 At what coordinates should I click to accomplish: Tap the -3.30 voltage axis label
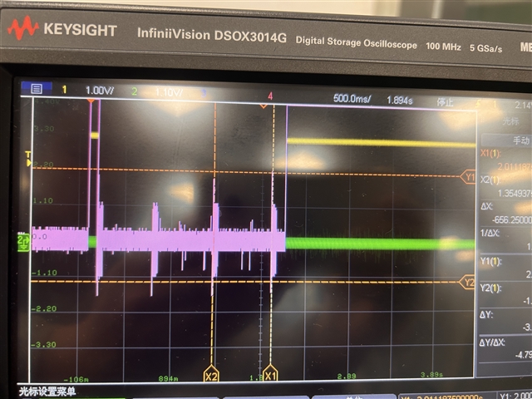pyautogui.click(x=44, y=345)
